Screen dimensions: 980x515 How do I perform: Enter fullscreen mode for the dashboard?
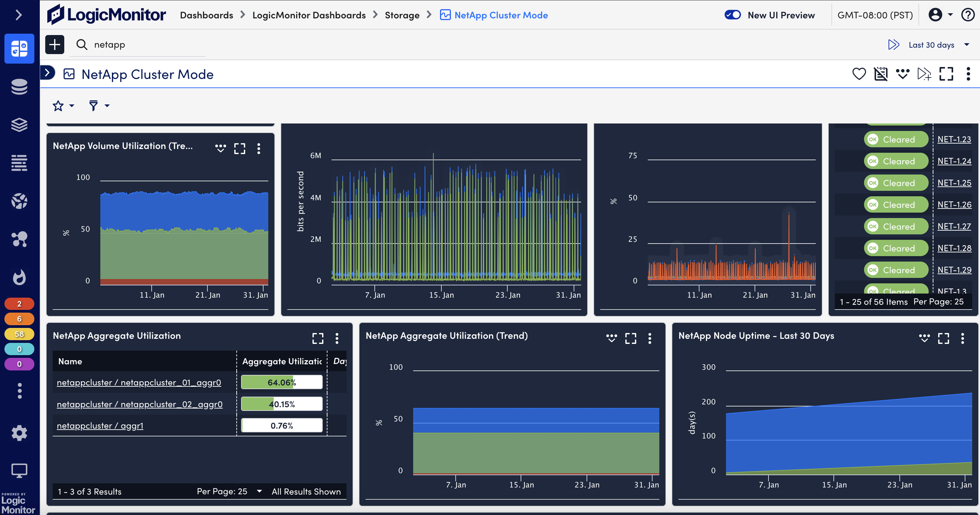point(946,74)
